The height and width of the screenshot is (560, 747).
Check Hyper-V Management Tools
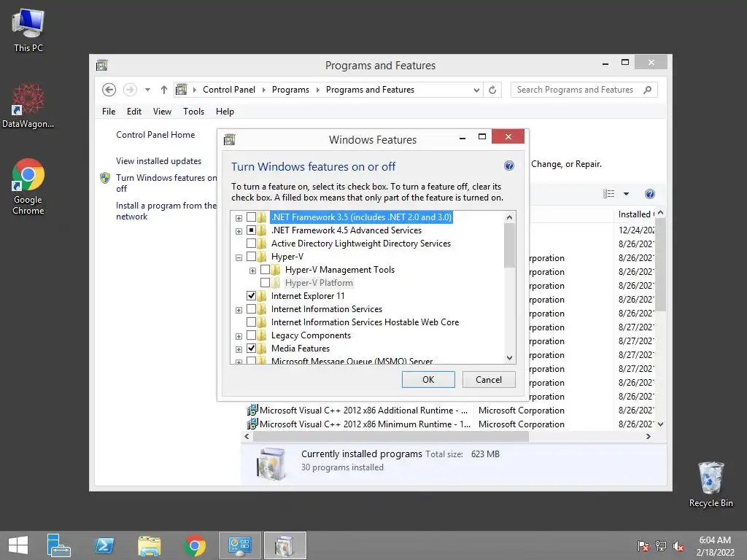click(x=265, y=270)
